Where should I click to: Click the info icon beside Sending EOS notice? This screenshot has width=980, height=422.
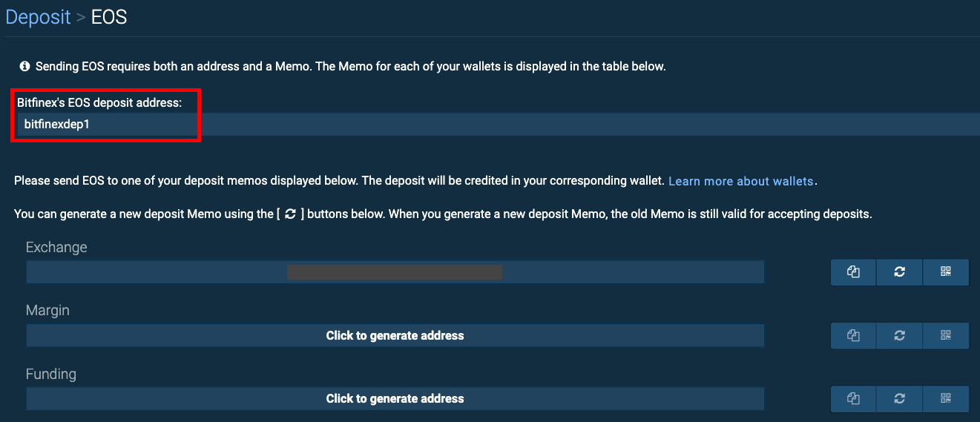(x=24, y=67)
